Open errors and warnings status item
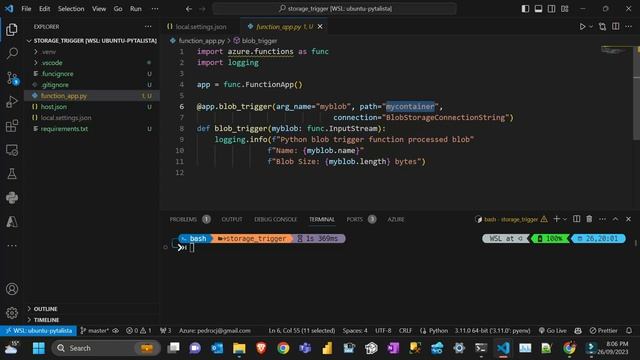This screenshot has width=640, height=360. tap(139, 331)
